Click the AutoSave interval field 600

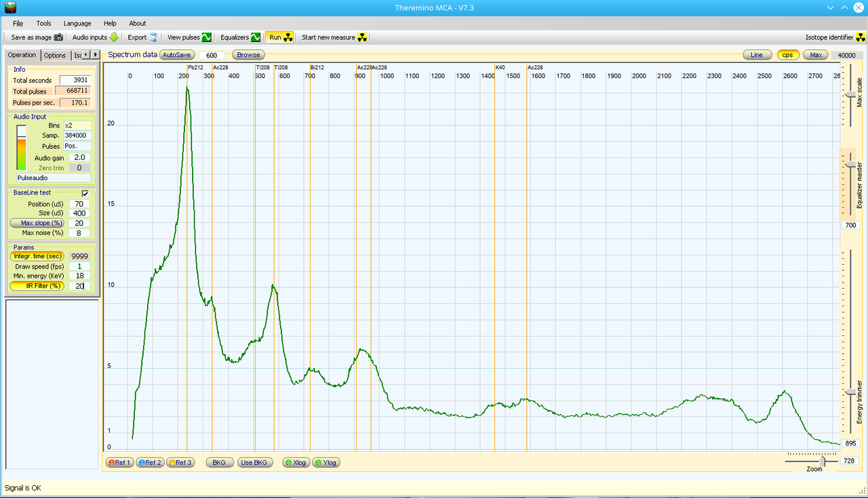(212, 56)
